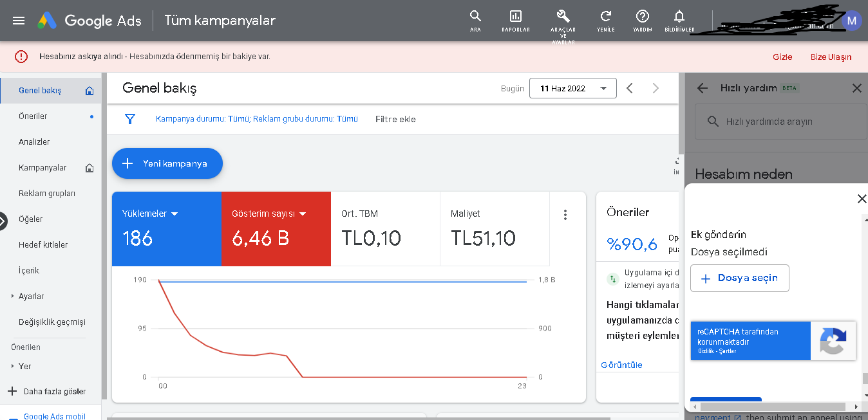Click the Gizlilik link in reCAPTCHA
This screenshot has width=868, height=420.
tap(706, 351)
